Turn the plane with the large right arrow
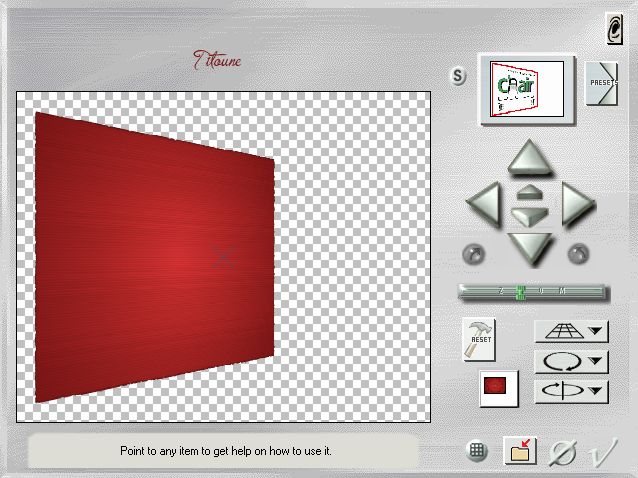638x478 pixels. click(x=578, y=205)
